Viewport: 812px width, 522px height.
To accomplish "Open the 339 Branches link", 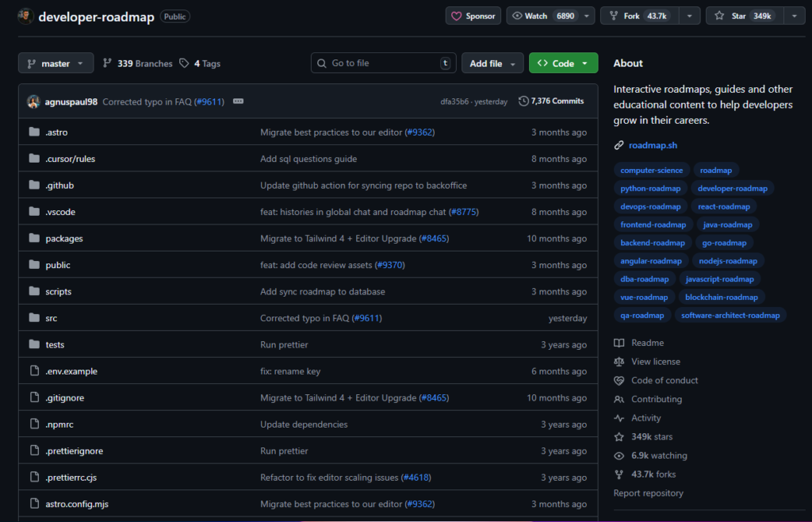I will tap(138, 63).
